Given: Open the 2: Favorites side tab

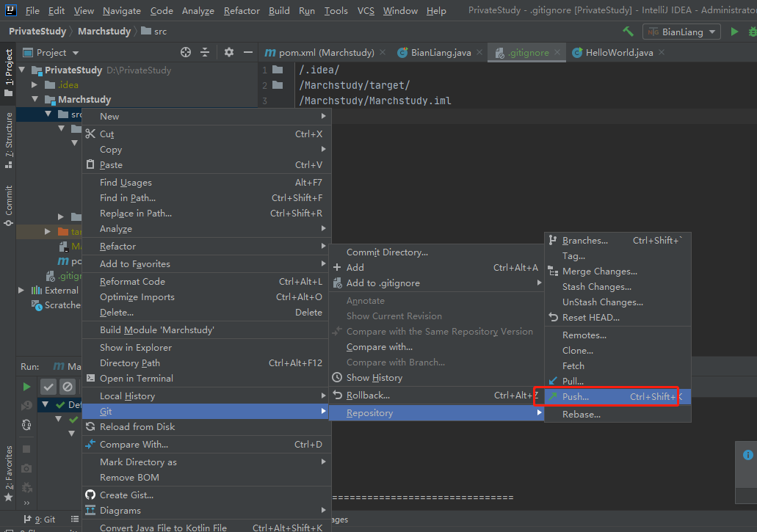Looking at the screenshot, I should [8, 473].
